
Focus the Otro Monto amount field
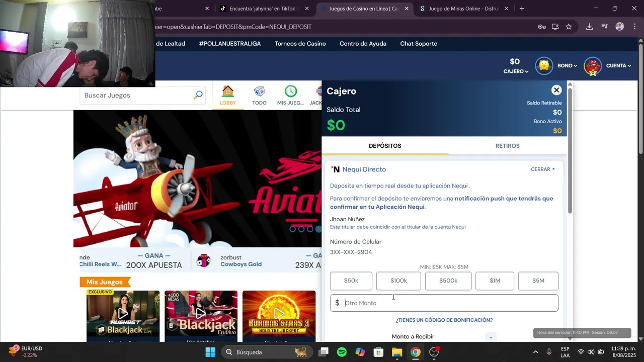pos(444,303)
